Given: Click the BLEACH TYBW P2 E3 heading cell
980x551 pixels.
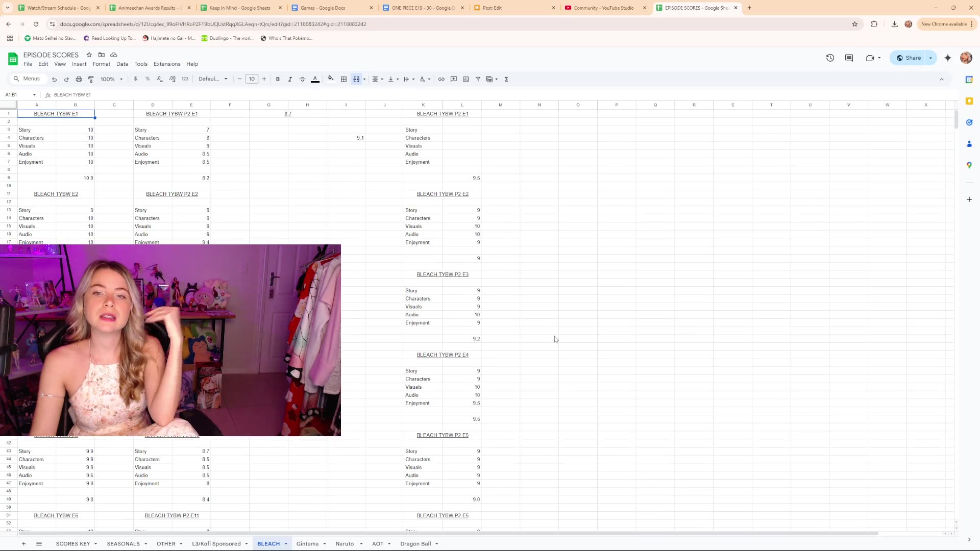Looking at the screenshot, I should pos(442,274).
